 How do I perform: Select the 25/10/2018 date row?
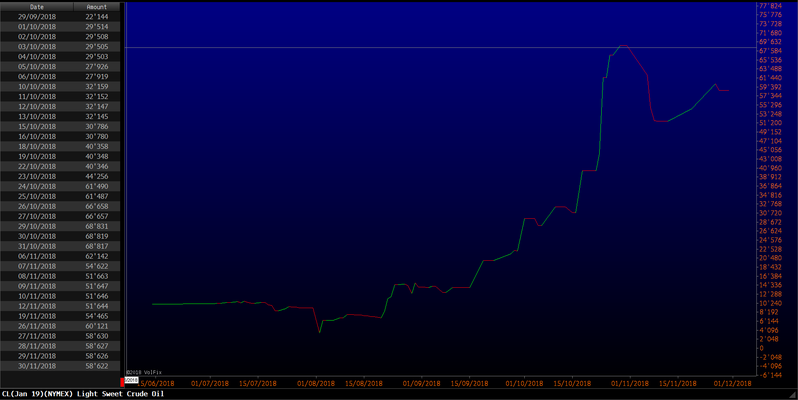pyautogui.click(x=60, y=196)
